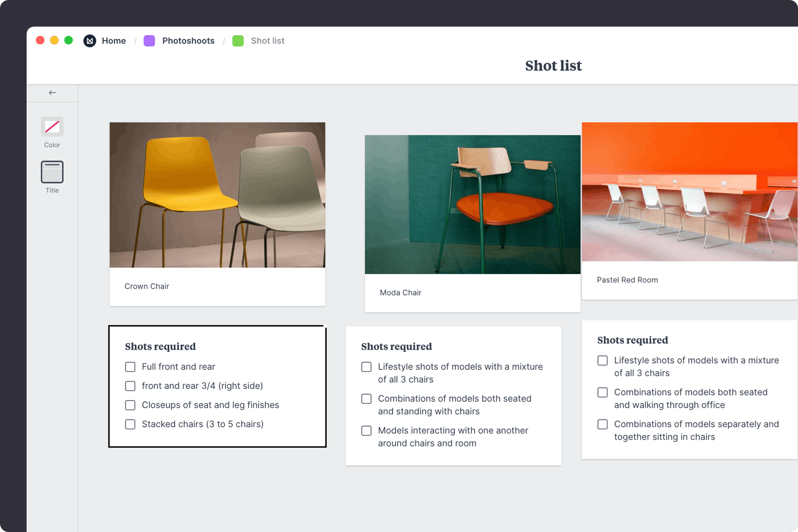
Task: Click the green Shot list board icon
Action: pyautogui.click(x=238, y=41)
